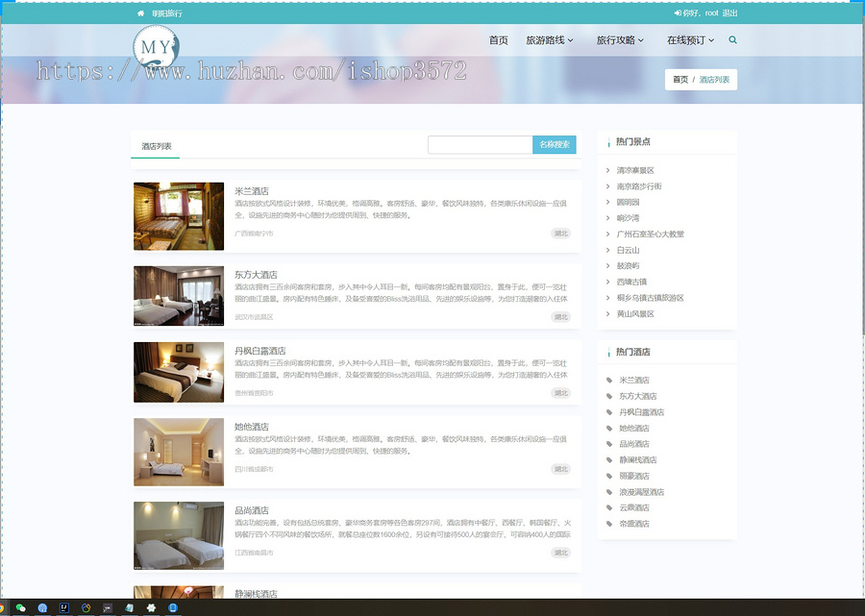This screenshot has height=616, width=865.
Task: Click 四川省成都市 location under 她他酒店
Action: coord(254,469)
